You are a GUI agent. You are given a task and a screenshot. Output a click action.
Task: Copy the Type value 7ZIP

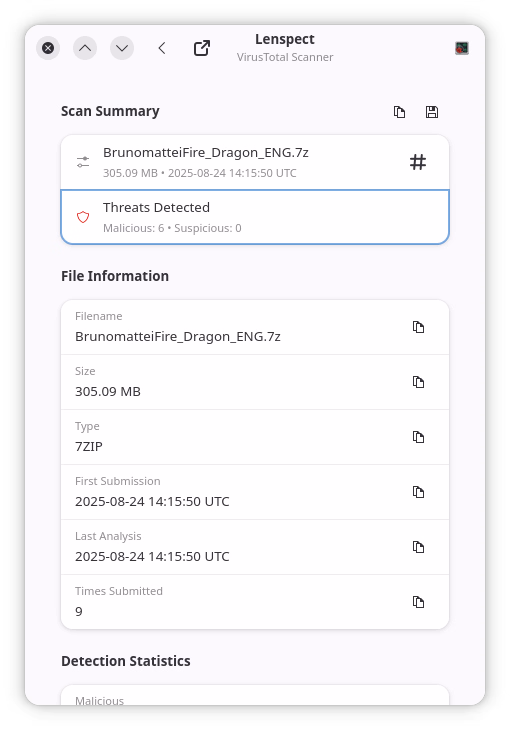[x=418, y=437]
